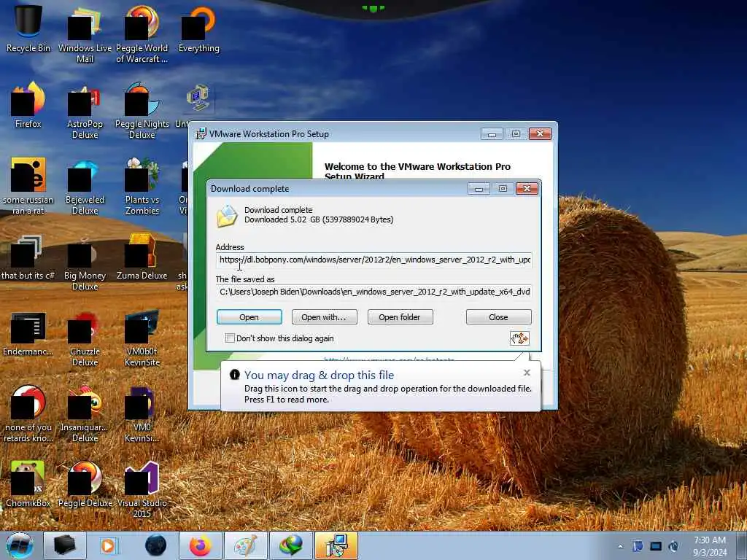Select the Everything desktop icon
This screenshot has width=747, height=560.
(198, 28)
